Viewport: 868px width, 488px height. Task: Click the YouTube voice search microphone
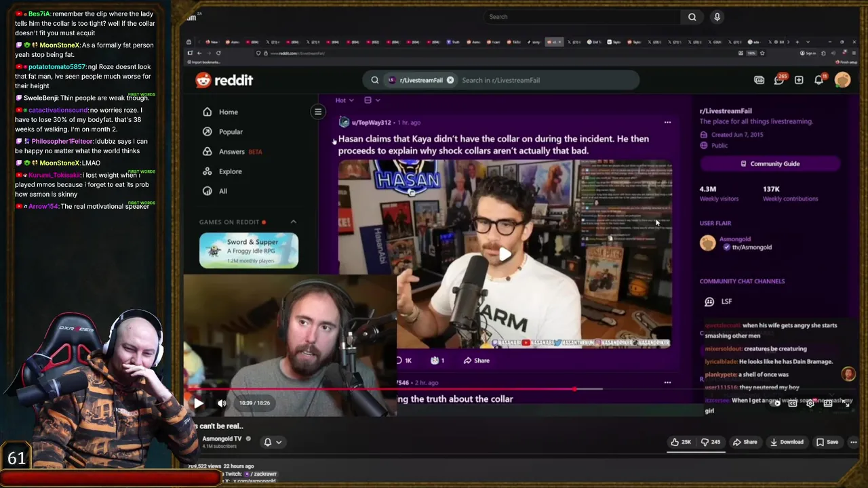(x=717, y=17)
